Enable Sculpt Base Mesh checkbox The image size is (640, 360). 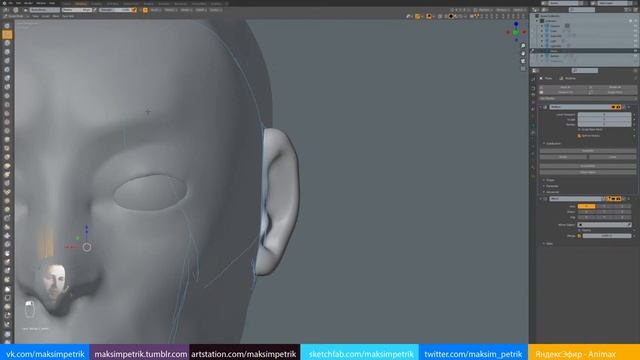[x=579, y=129]
